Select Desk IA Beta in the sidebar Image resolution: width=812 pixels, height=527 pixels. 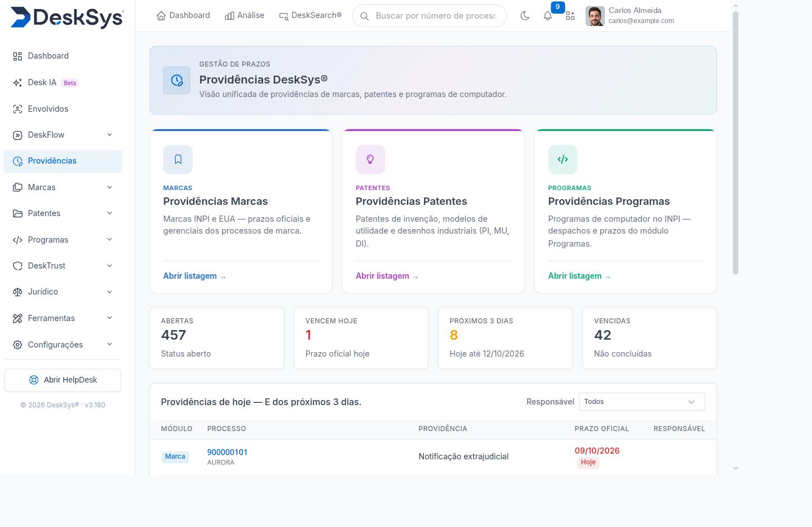pos(63,82)
